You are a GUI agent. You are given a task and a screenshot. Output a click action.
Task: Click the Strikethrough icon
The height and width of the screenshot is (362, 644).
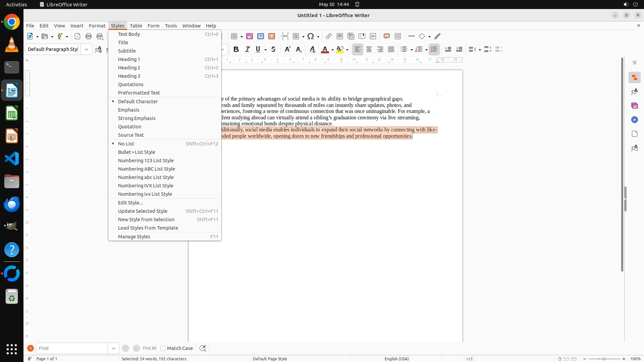(273, 49)
